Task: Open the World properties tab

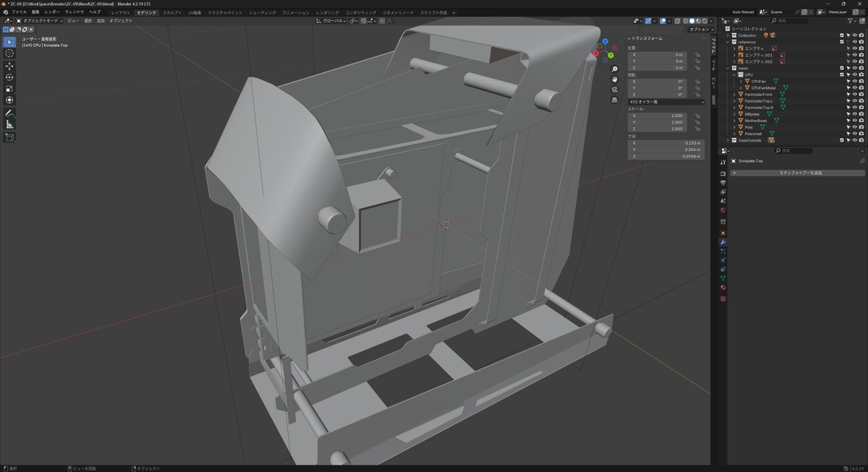Action: 723,210
